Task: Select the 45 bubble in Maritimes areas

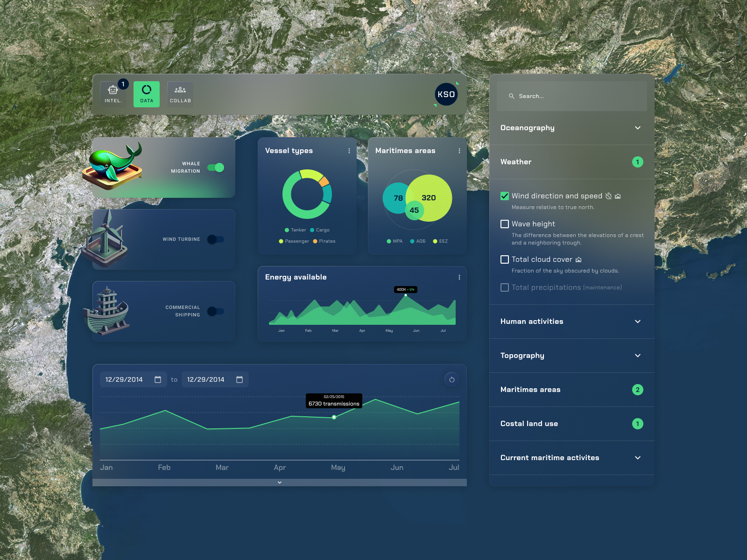Action: (414, 210)
